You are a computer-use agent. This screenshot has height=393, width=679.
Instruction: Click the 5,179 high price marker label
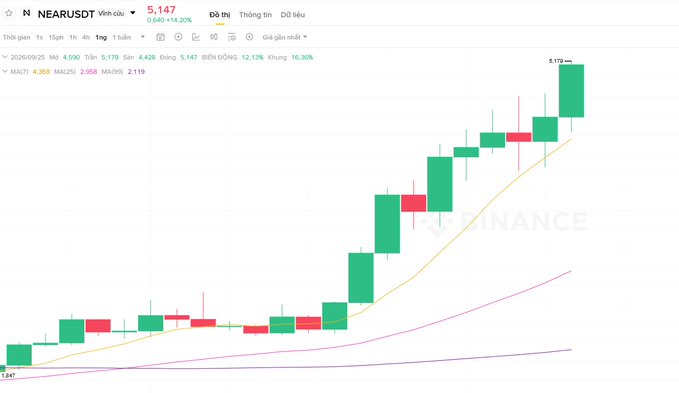pyautogui.click(x=556, y=61)
